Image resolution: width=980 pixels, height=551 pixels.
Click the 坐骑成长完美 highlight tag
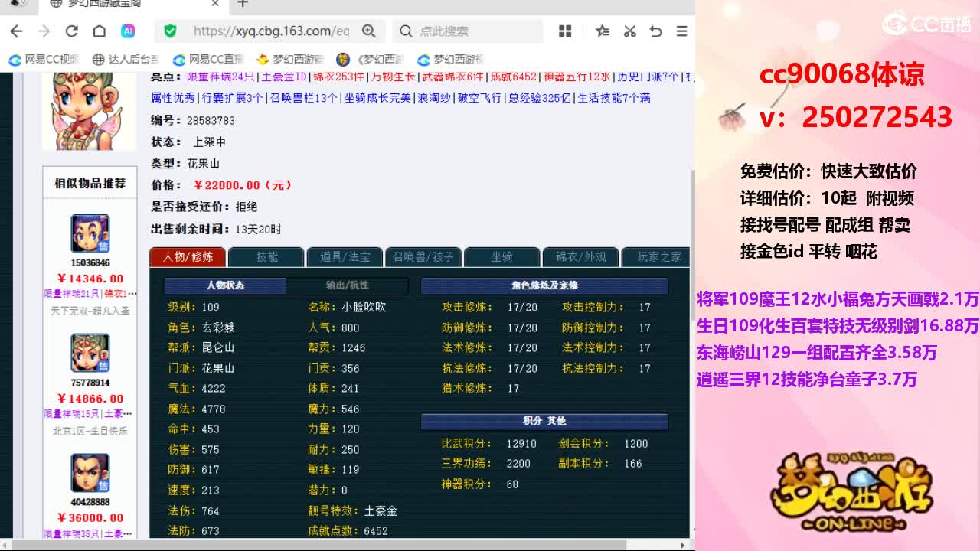tap(377, 98)
